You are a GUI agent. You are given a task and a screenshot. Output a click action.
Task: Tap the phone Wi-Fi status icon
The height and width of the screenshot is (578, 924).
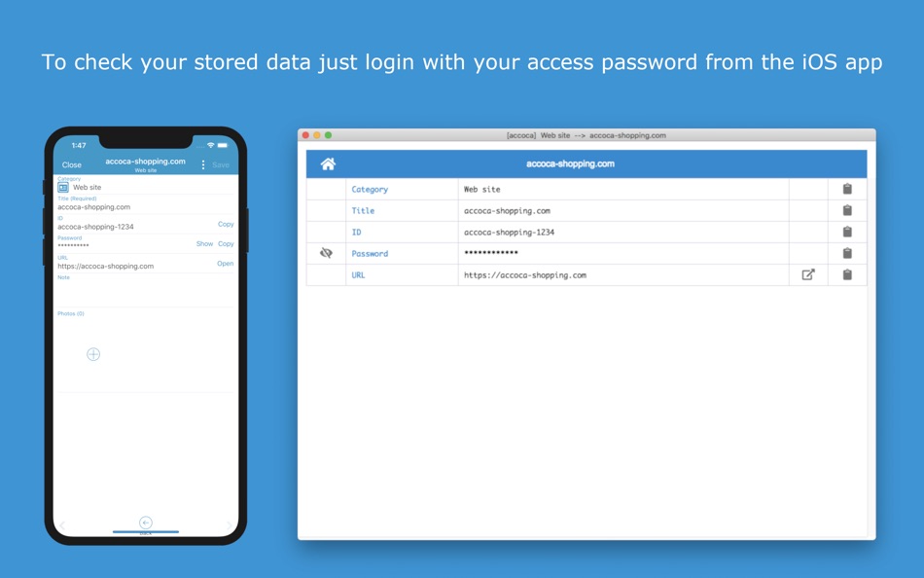click(210, 145)
